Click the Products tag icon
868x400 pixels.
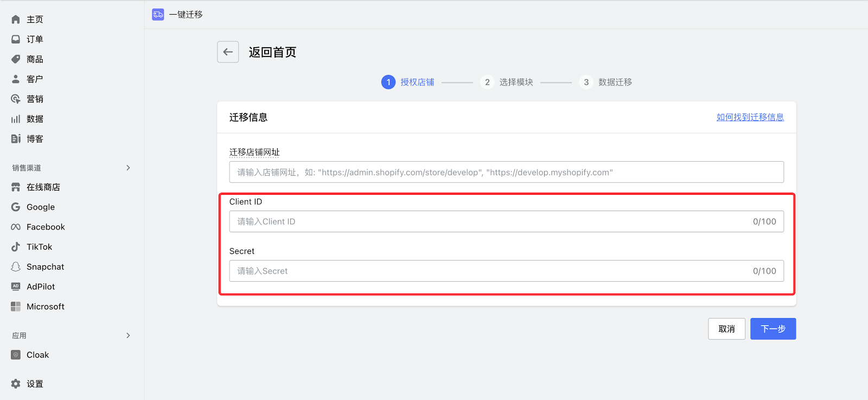tap(16, 59)
